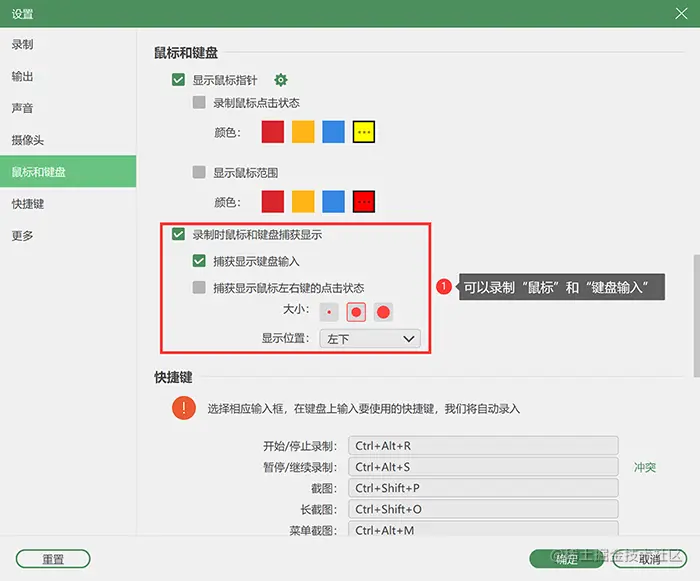Select the large dot size option

click(383, 312)
